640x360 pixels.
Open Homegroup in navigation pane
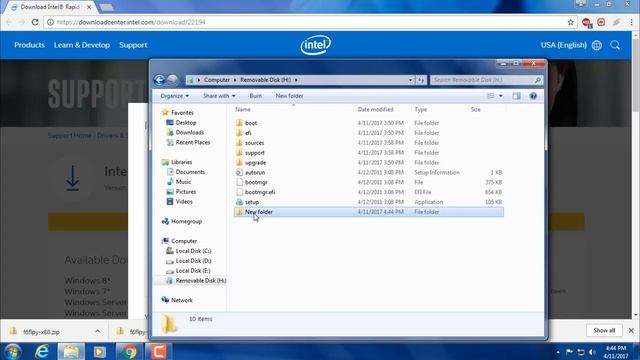click(186, 221)
